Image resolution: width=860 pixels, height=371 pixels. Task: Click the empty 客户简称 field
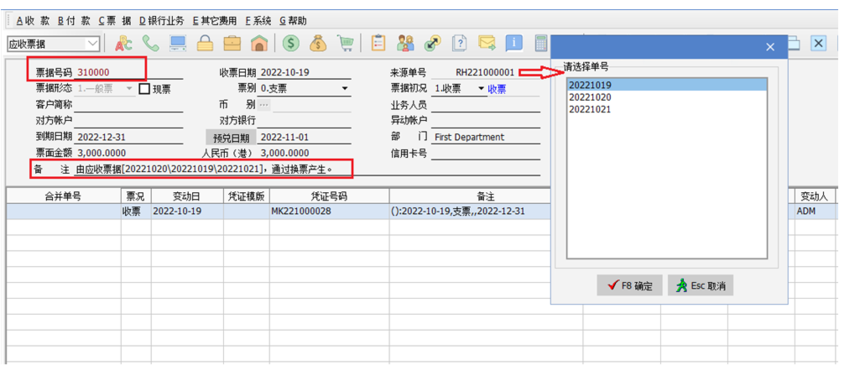click(129, 105)
